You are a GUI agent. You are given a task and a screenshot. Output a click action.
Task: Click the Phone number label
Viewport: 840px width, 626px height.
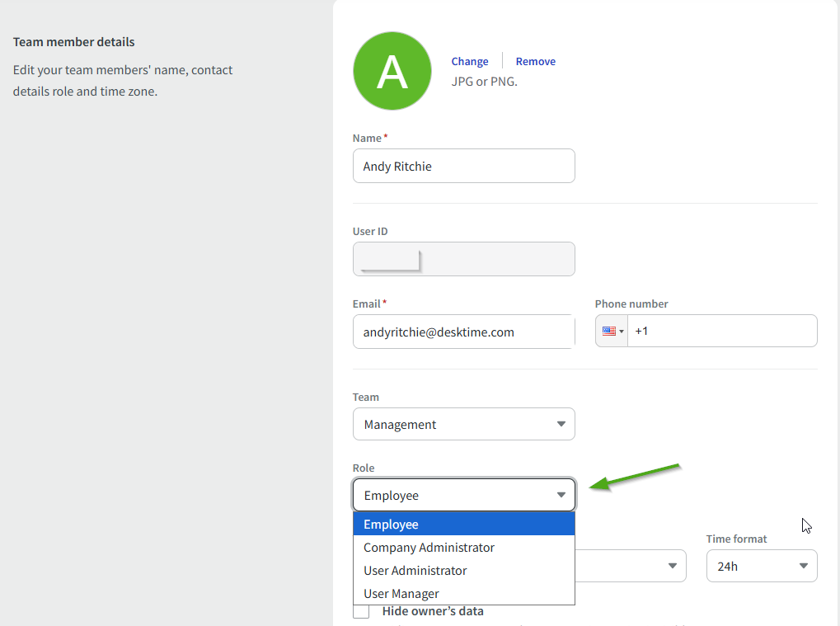pos(631,304)
